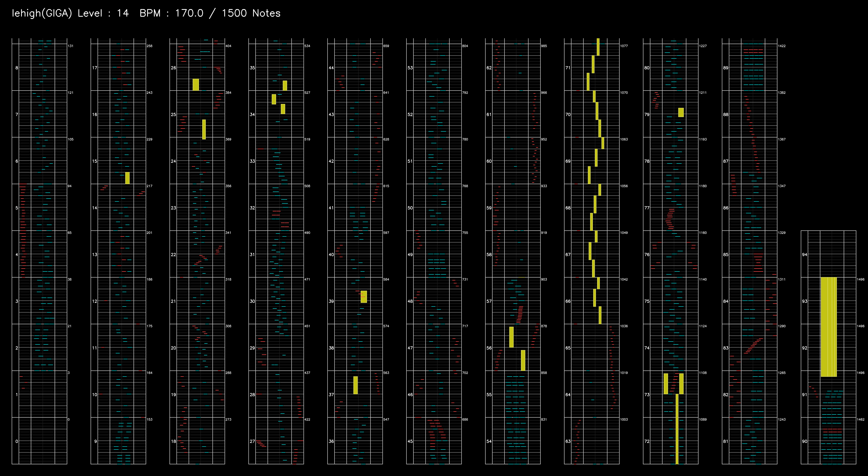Click the 'BPM : 170.0' text
The image size is (868, 476).
coord(172,13)
